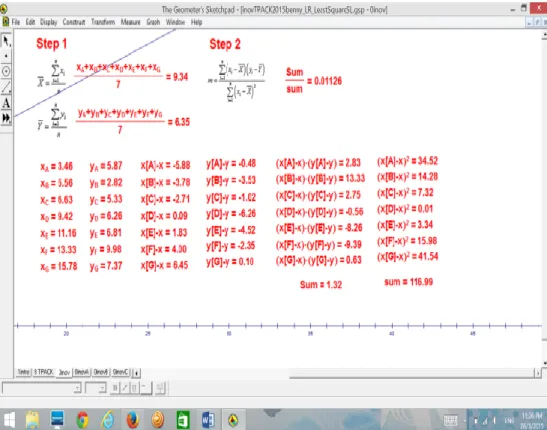This screenshot has height=430, width=547.
Task: Select measurement xA = 3.46
Action: tap(57, 166)
